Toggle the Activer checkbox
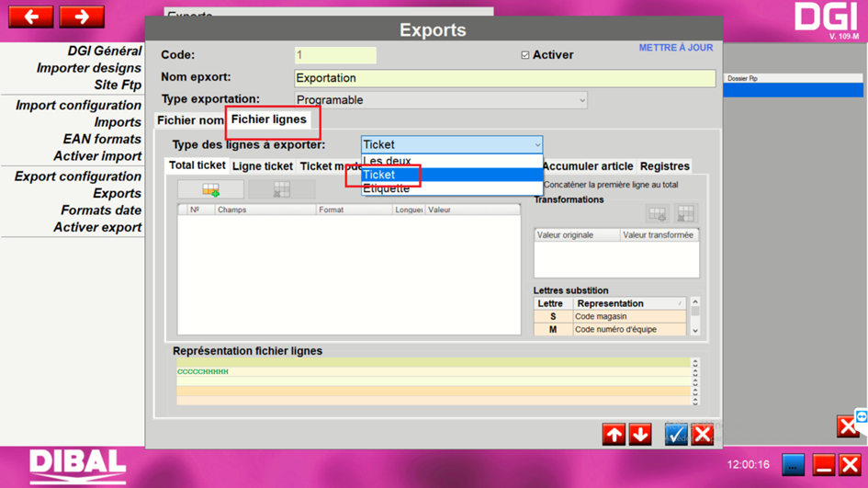Image resolution: width=868 pixels, height=488 pixels. (525, 55)
